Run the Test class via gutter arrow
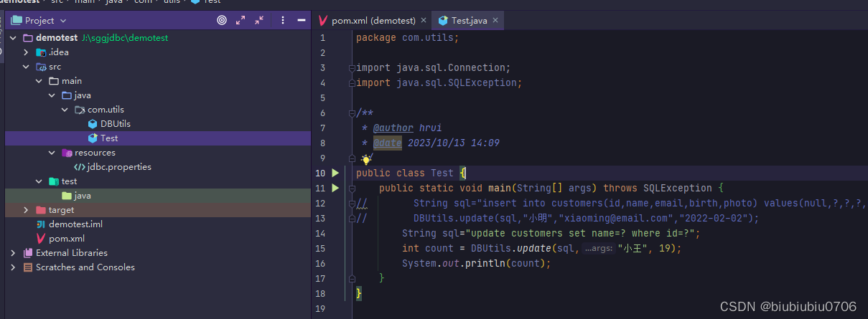The width and height of the screenshot is (868, 319). [335, 173]
